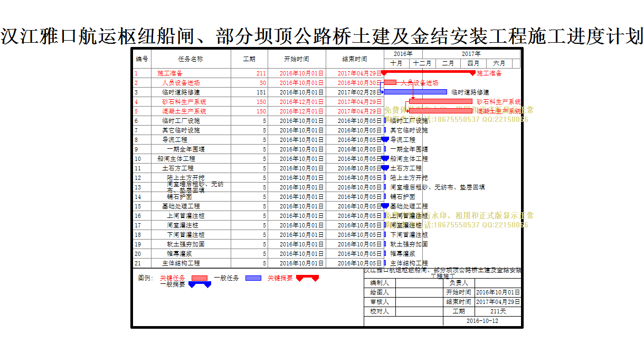Click the 任务名称 column header
This screenshot has width=644, height=353.
pyautogui.click(x=191, y=59)
